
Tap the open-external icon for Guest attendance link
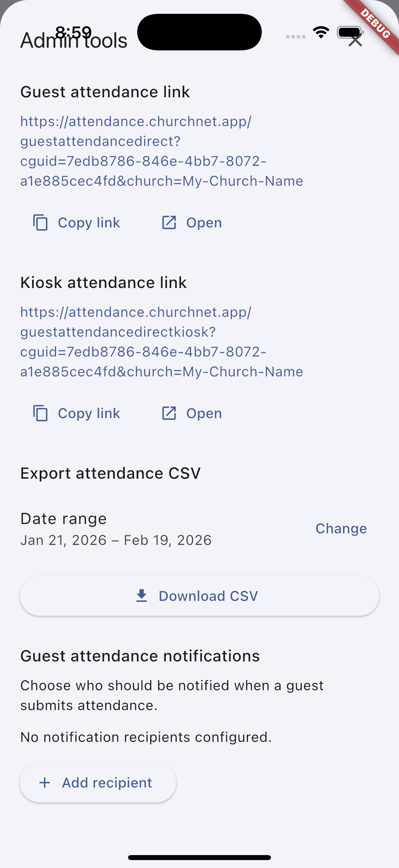[x=169, y=222]
